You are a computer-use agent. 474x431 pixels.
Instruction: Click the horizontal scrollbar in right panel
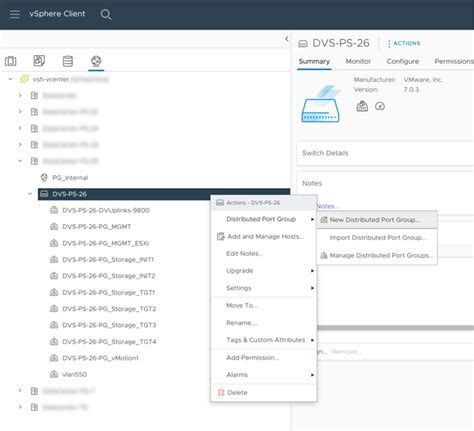click(395, 328)
